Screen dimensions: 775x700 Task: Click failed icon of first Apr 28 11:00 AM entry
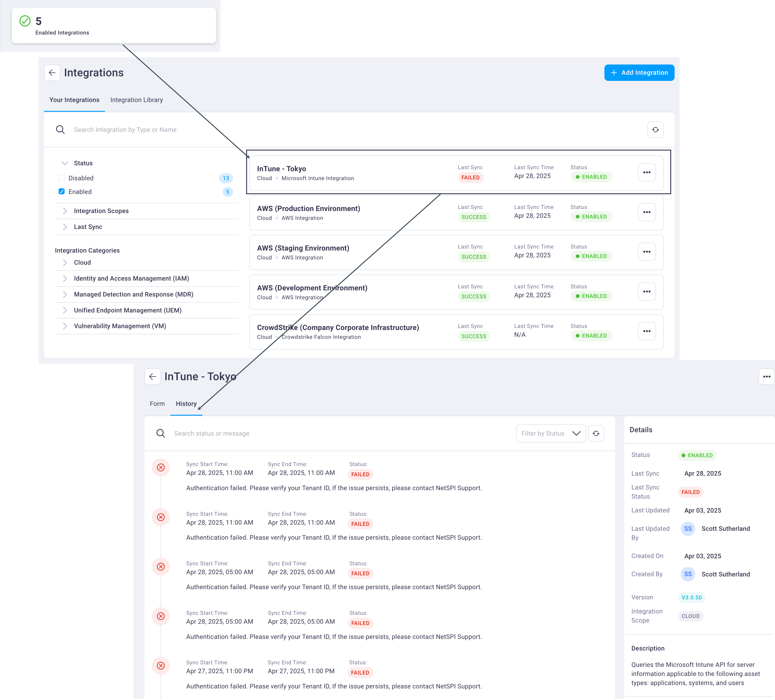[161, 467]
